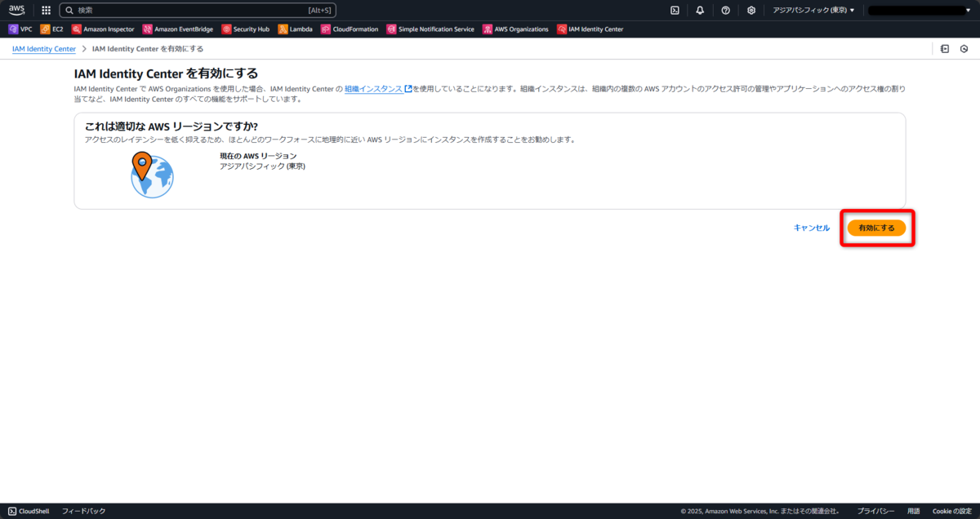The image size is (980, 519).
Task: Open the AWS services grid menu
Action: [46, 11]
